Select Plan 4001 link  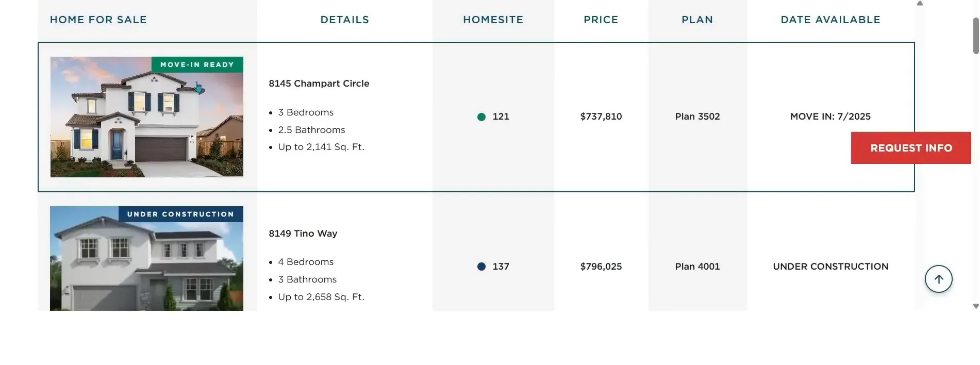coord(697,267)
